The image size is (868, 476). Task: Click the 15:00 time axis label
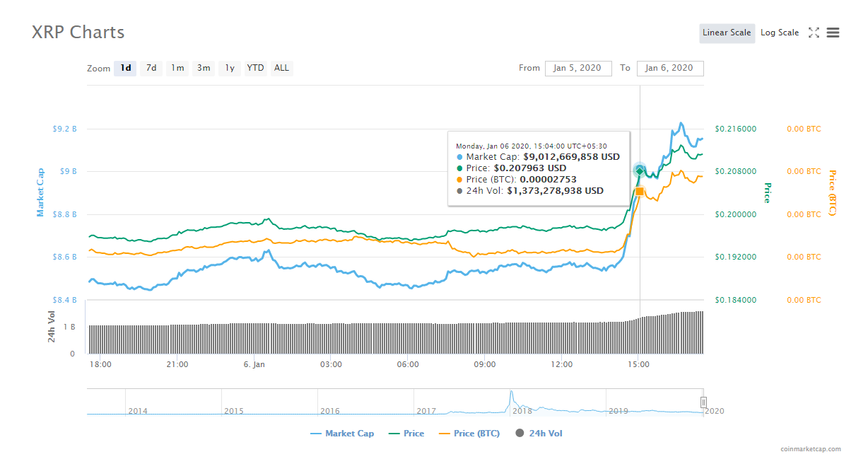click(x=639, y=365)
